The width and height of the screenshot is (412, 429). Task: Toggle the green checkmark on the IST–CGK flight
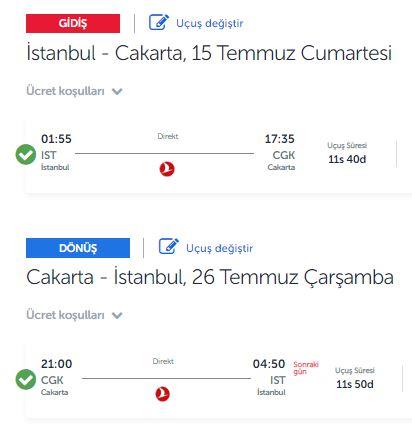[x=26, y=155]
